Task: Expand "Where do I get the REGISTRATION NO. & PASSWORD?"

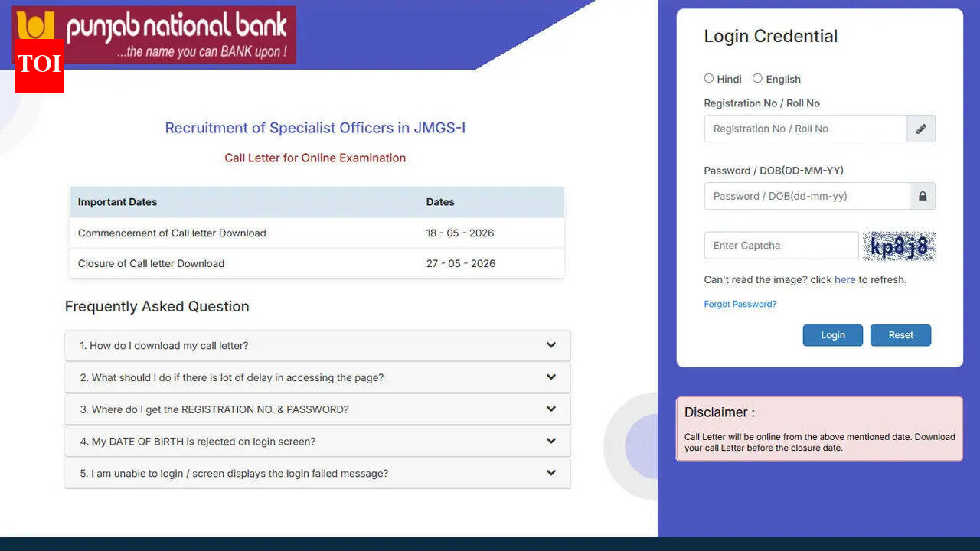Action: point(318,409)
